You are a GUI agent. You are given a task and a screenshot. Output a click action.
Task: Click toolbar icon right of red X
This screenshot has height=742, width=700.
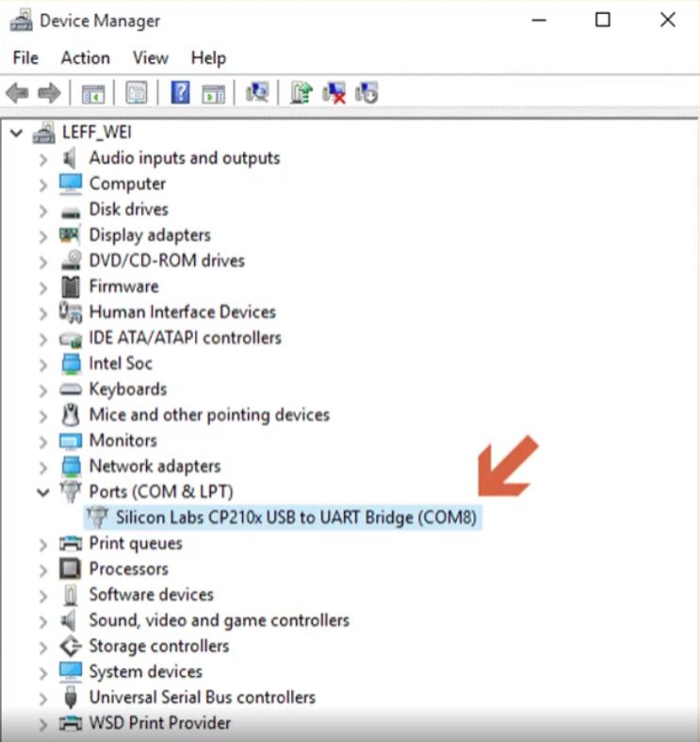click(x=366, y=92)
